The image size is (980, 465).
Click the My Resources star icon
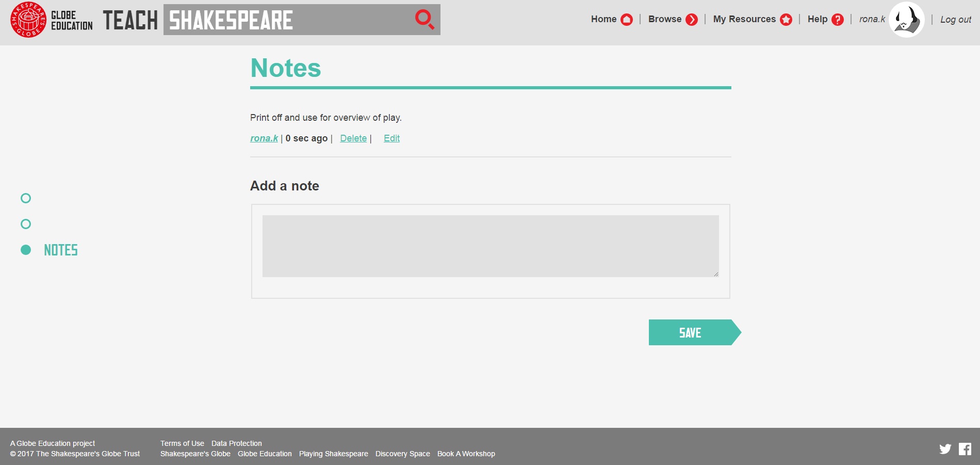click(x=786, y=20)
